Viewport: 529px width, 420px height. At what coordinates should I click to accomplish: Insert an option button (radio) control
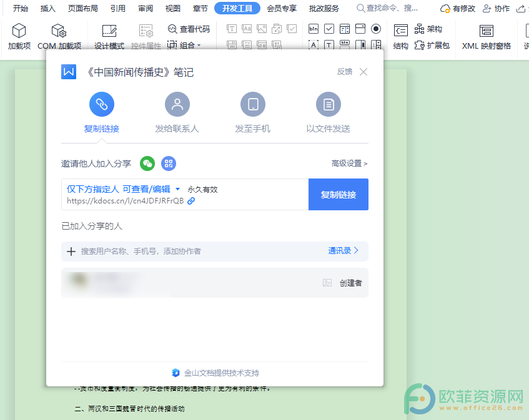point(376,29)
